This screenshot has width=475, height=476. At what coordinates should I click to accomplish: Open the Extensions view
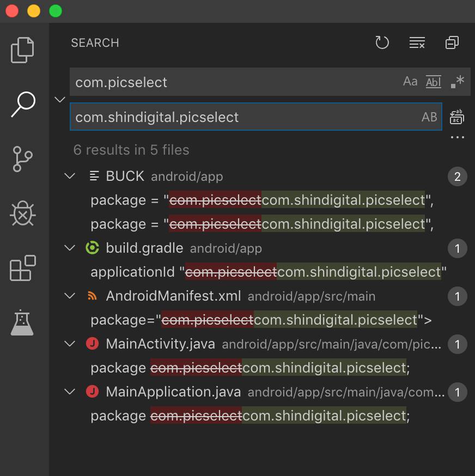(x=23, y=268)
